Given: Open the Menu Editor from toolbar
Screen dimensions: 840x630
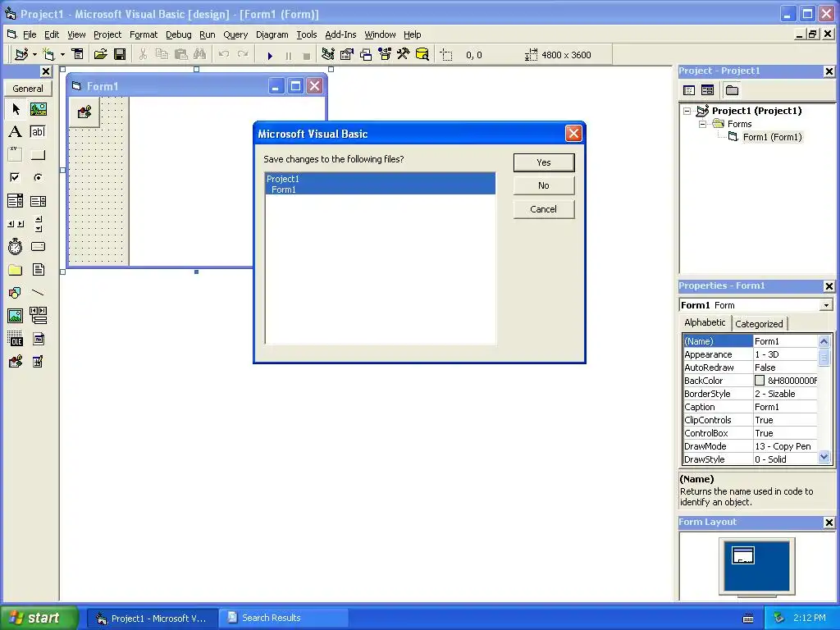Looking at the screenshot, I should pos(78,55).
